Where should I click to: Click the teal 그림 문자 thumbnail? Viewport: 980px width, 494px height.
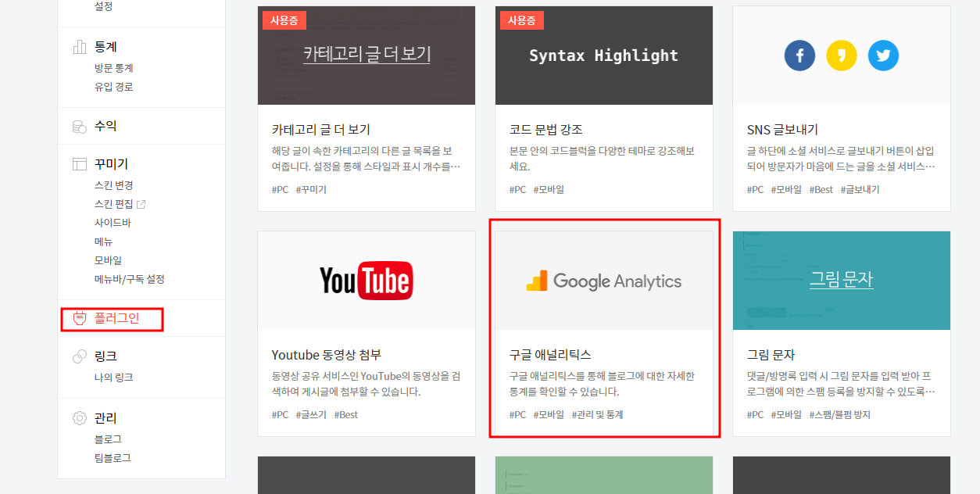click(841, 281)
